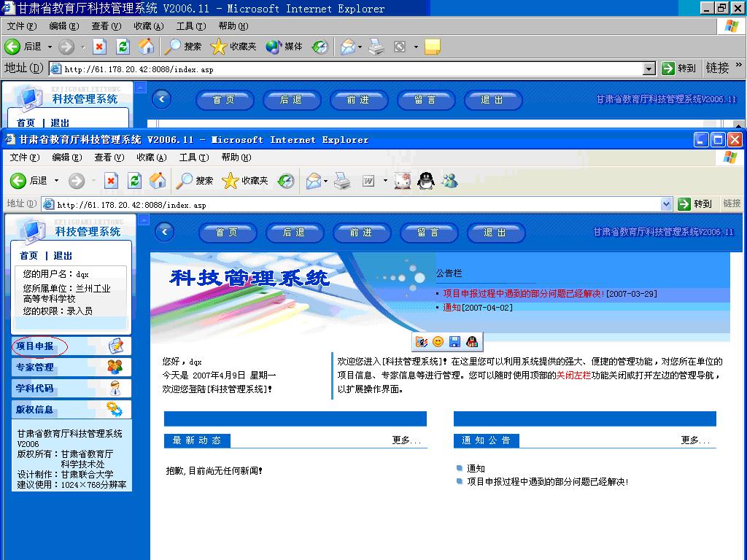Toggle the left sidebar with the round arrow button

click(165, 232)
